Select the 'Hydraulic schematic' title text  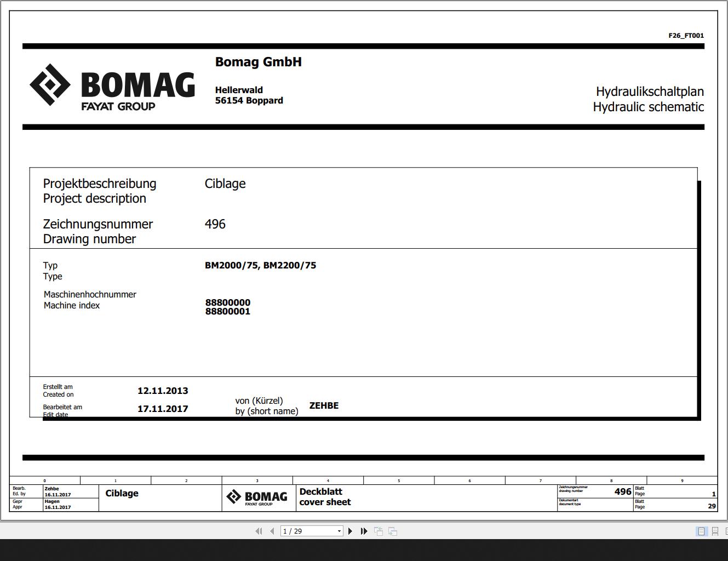point(648,107)
